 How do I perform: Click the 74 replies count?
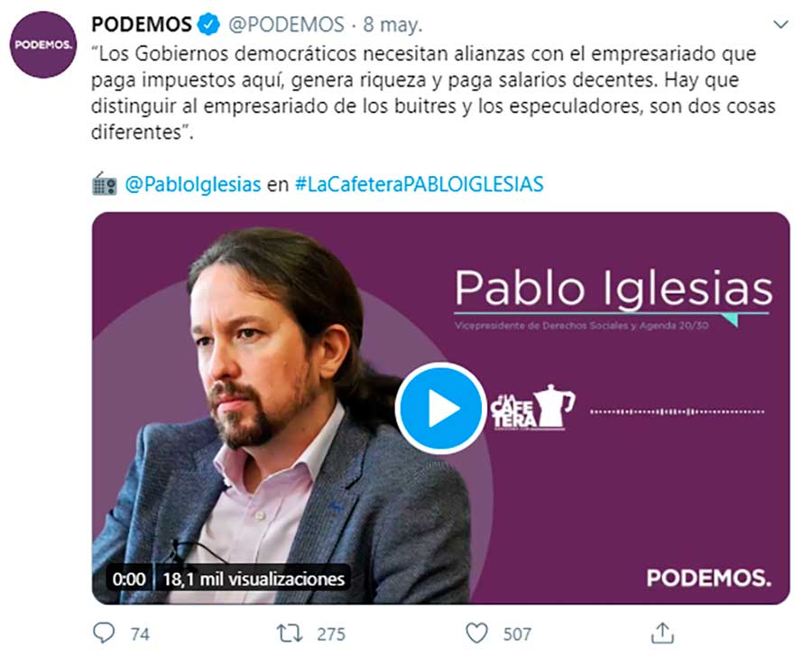[x=140, y=634]
